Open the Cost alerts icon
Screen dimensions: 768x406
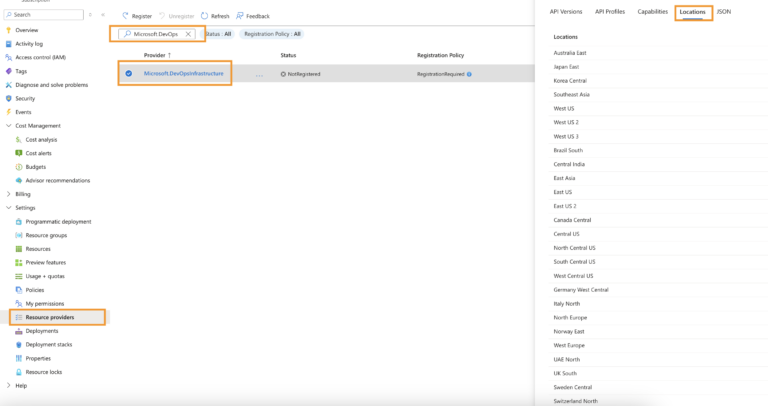[19, 153]
